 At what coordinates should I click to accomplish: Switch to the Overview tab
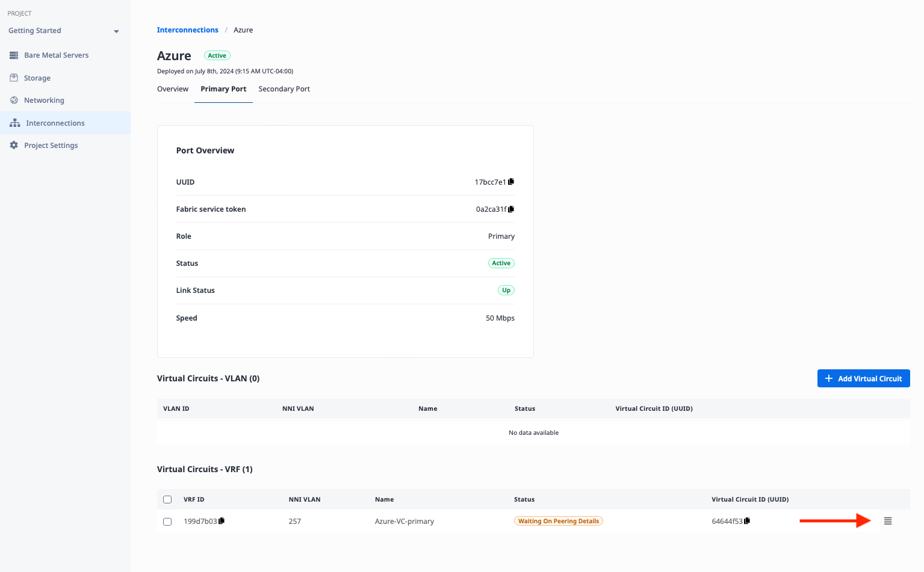point(173,89)
